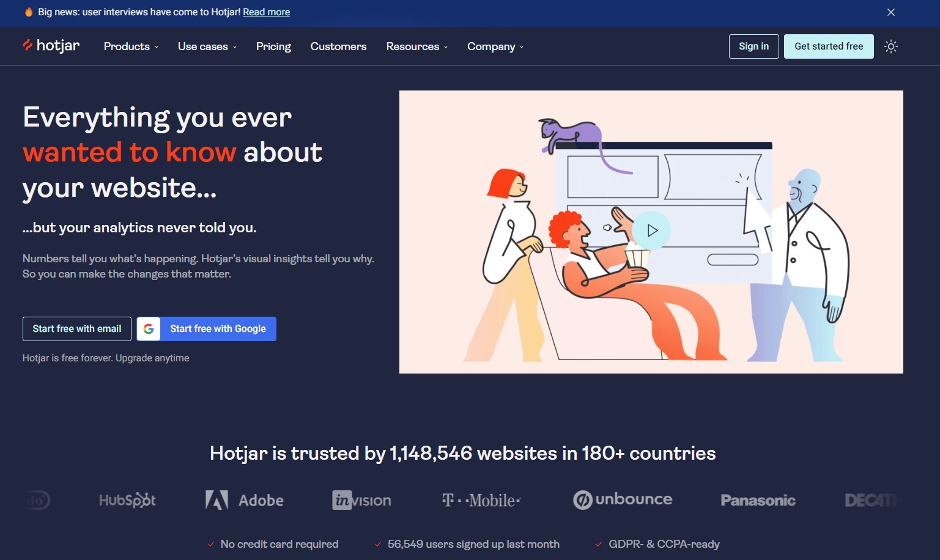Click the Decathlon logo at the row's end
Image resolution: width=940 pixels, height=560 pixels.
pos(873,500)
